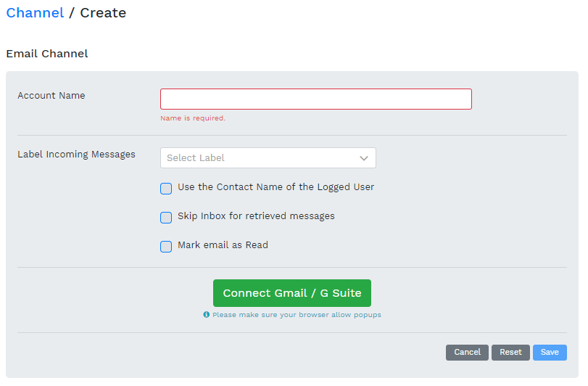Image resolution: width=588 pixels, height=386 pixels.
Task: Focus the Account Name input field
Action: 315,99
